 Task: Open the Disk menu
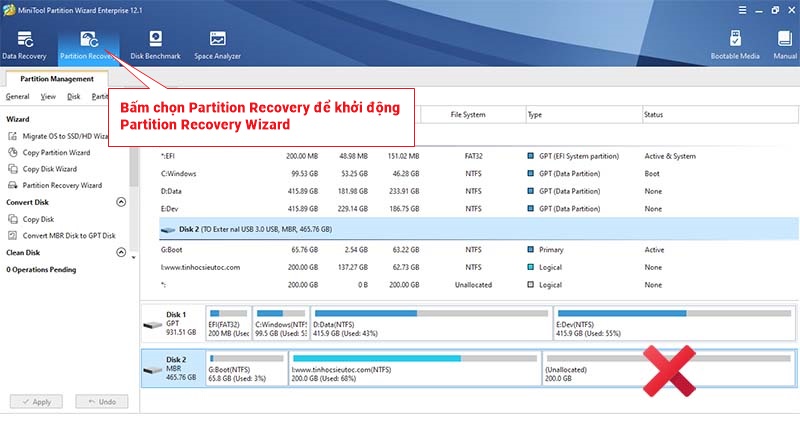pos(73,96)
